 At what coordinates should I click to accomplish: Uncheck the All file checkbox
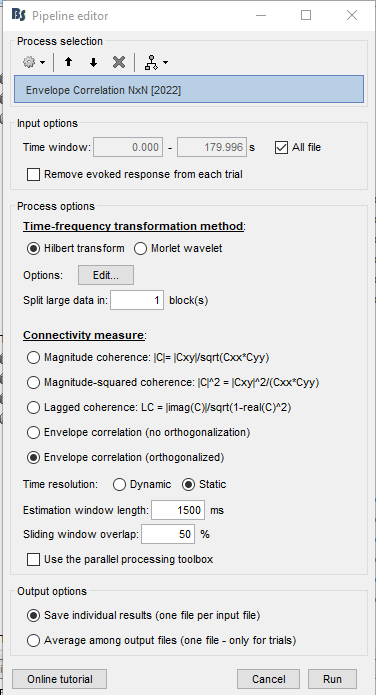coord(282,147)
